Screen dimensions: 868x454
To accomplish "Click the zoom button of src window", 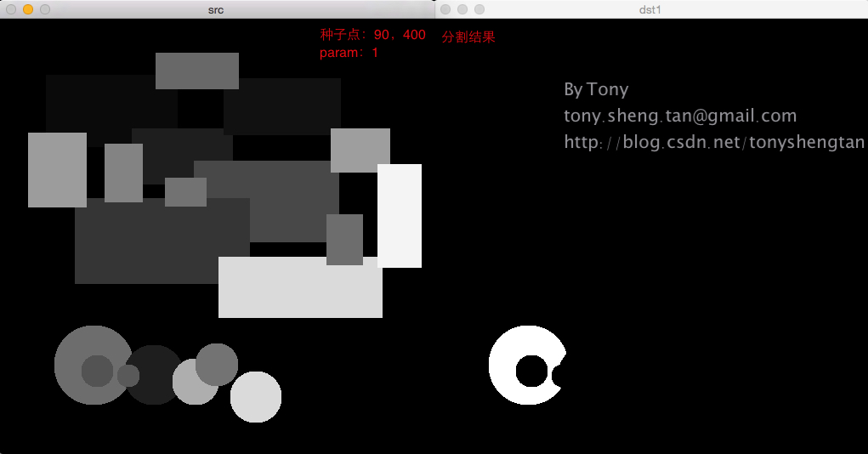I will tap(45, 9).
